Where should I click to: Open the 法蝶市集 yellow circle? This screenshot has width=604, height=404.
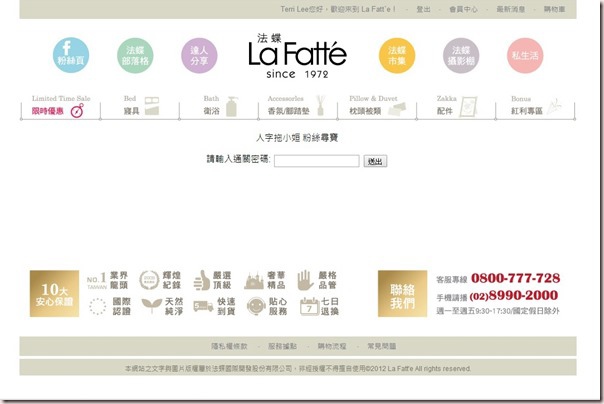click(397, 55)
